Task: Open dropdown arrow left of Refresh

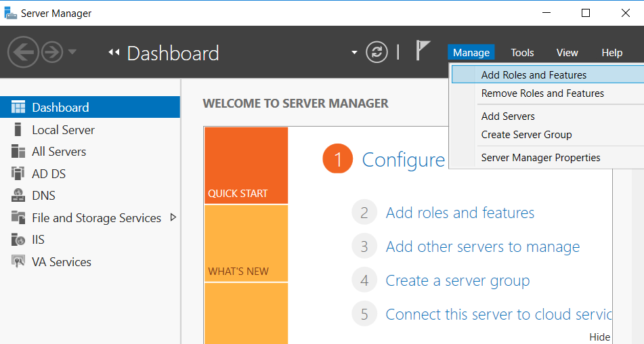Action: [x=354, y=53]
